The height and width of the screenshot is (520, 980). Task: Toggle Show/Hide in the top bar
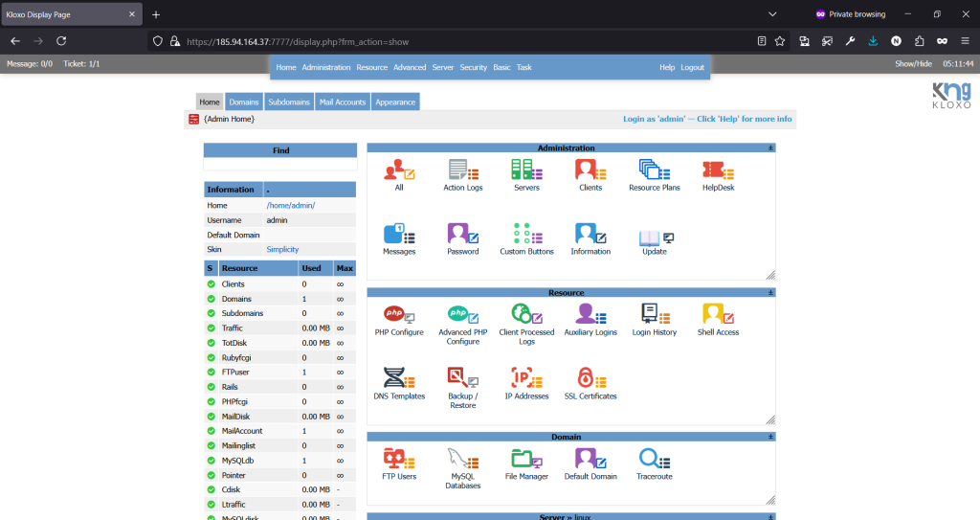[x=913, y=64]
